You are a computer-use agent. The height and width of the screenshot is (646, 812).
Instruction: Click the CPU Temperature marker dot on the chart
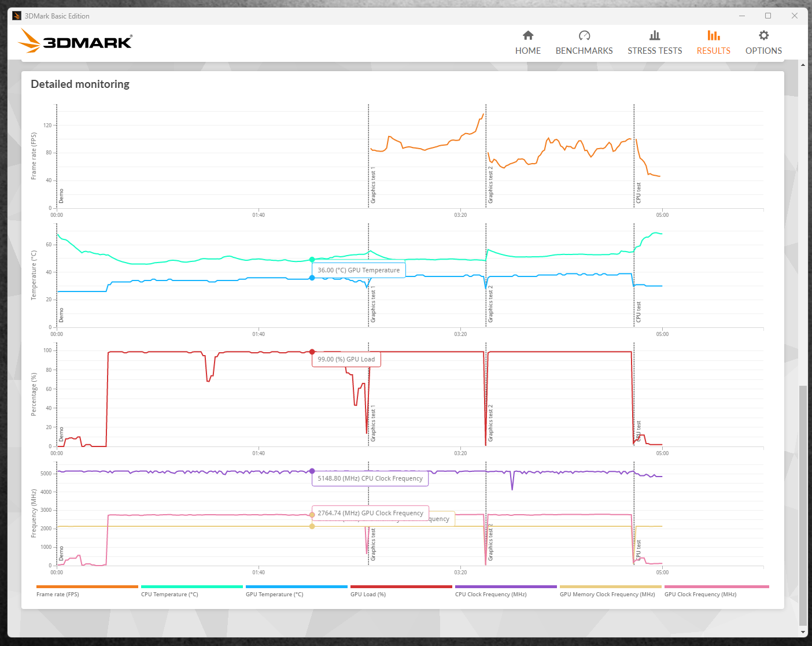click(312, 260)
